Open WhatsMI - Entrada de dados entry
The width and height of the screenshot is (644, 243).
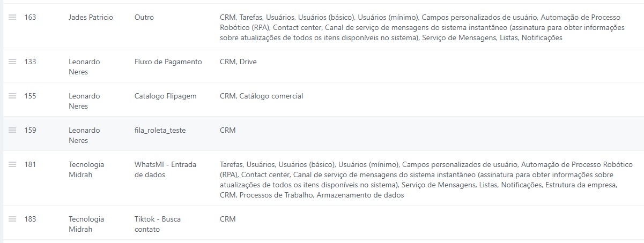(165, 169)
